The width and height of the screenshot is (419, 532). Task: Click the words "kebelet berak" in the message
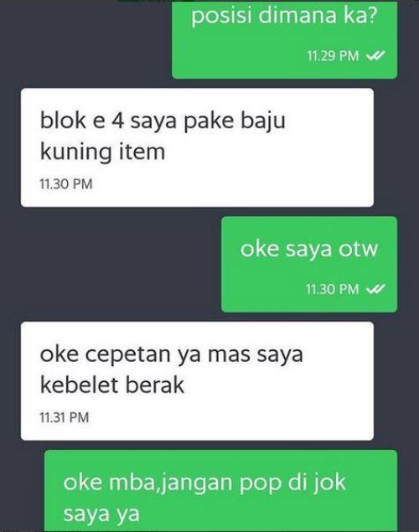pyautogui.click(x=112, y=385)
